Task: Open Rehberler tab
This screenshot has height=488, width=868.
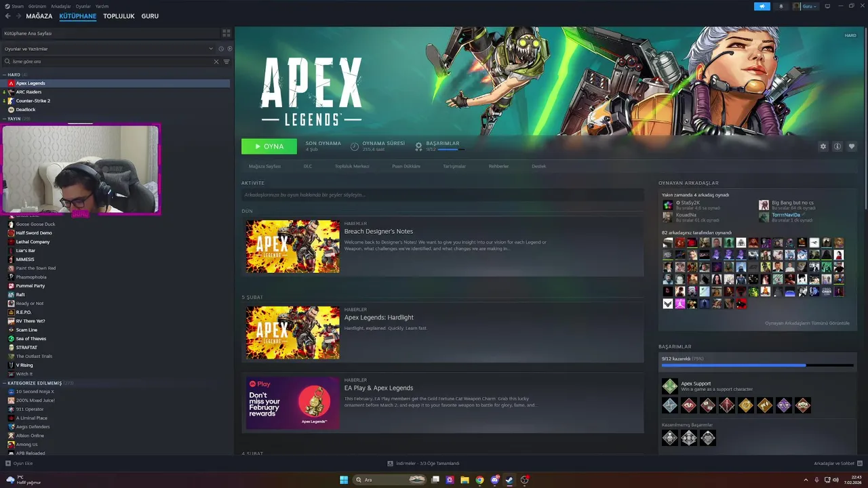Action: (498, 166)
